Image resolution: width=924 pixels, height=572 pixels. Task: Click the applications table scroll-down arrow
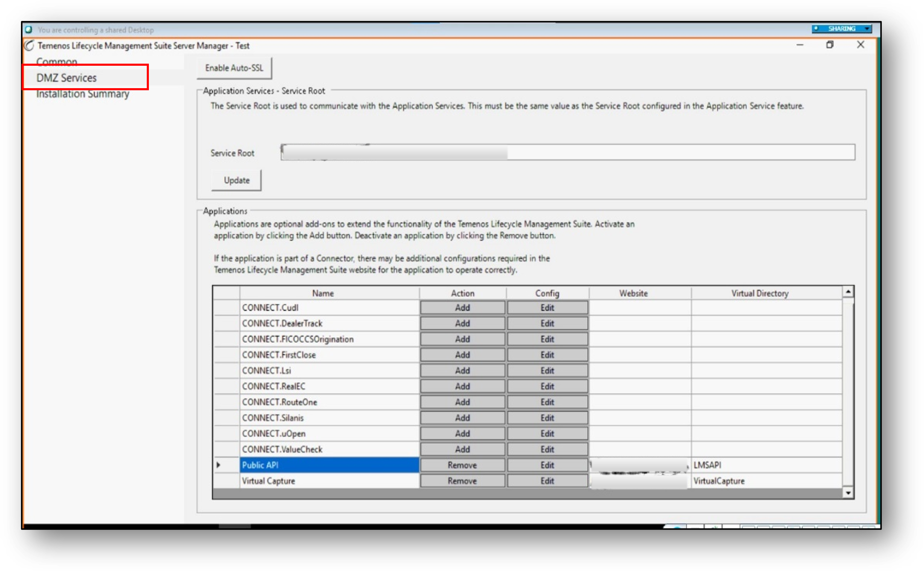848,493
